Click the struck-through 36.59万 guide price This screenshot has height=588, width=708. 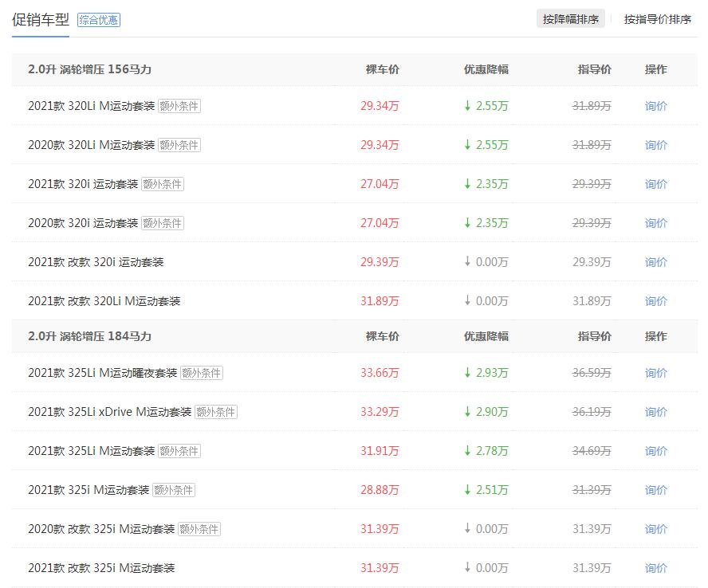(592, 373)
